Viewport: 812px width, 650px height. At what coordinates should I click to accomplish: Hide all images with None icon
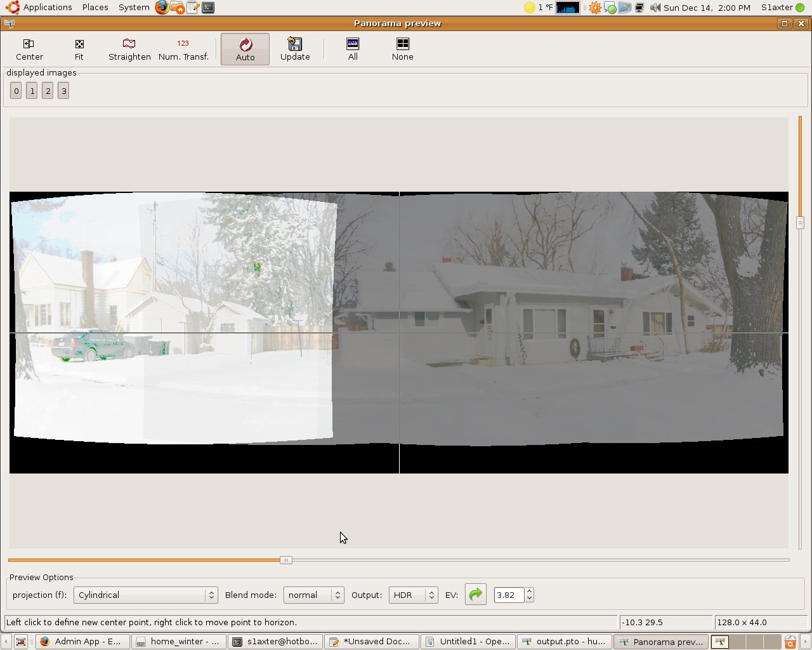[402, 44]
